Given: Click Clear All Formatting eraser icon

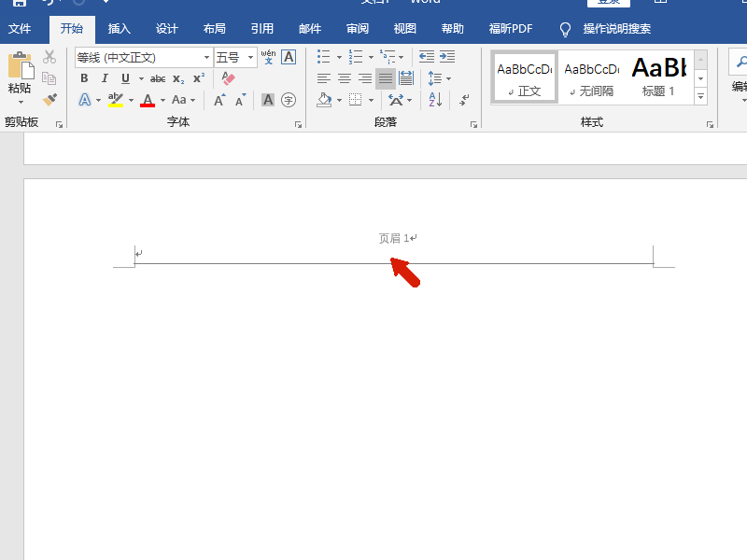Looking at the screenshot, I should (228, 78).
